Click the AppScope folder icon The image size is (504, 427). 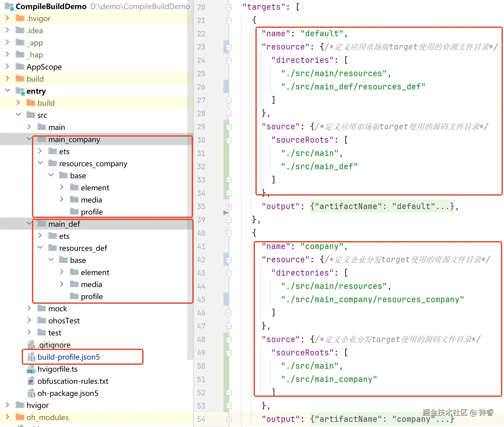tap(20, 66)
